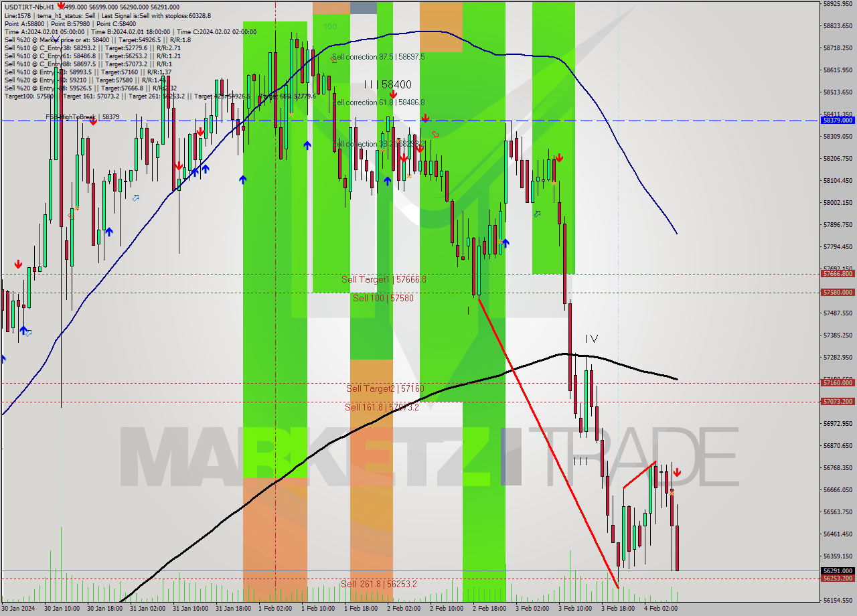Click the 'Sell correction 61.8 | 58486.8' label

(378, 102)
